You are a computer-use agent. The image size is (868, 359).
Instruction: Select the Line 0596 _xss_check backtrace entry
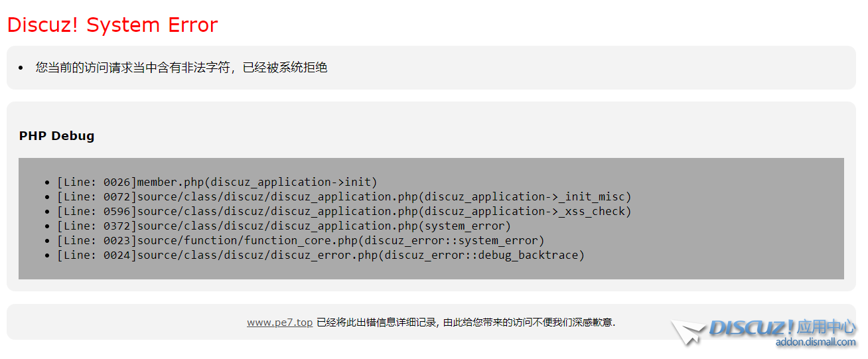point(344,211)
